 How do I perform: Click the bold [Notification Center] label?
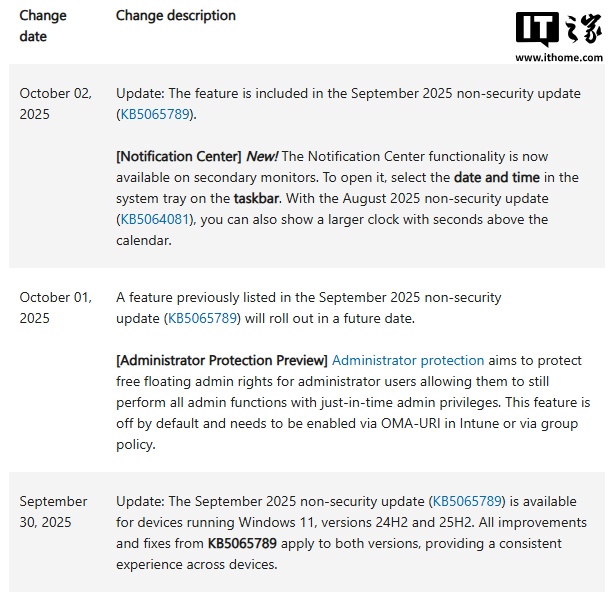[179, 156]
